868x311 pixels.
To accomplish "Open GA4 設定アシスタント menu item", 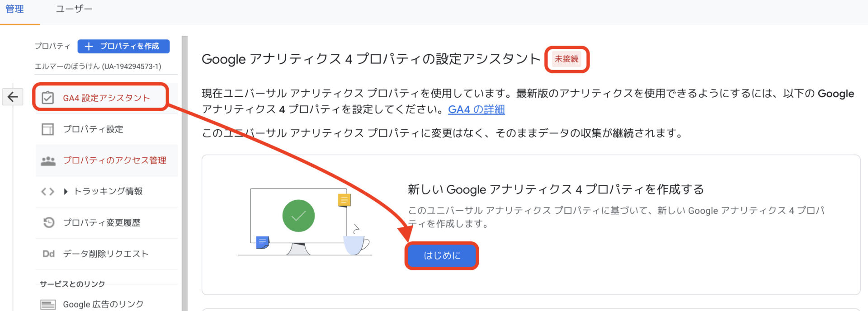I will [107, 98].
